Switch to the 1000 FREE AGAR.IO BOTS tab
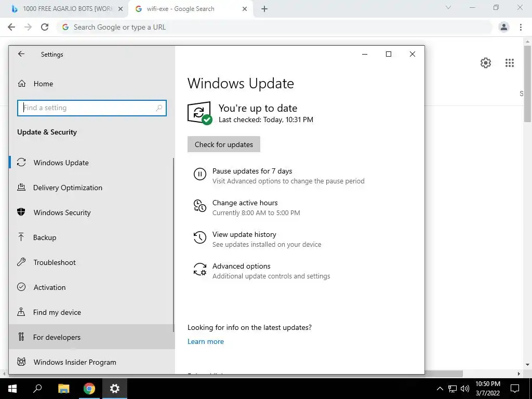 point(64,9)
